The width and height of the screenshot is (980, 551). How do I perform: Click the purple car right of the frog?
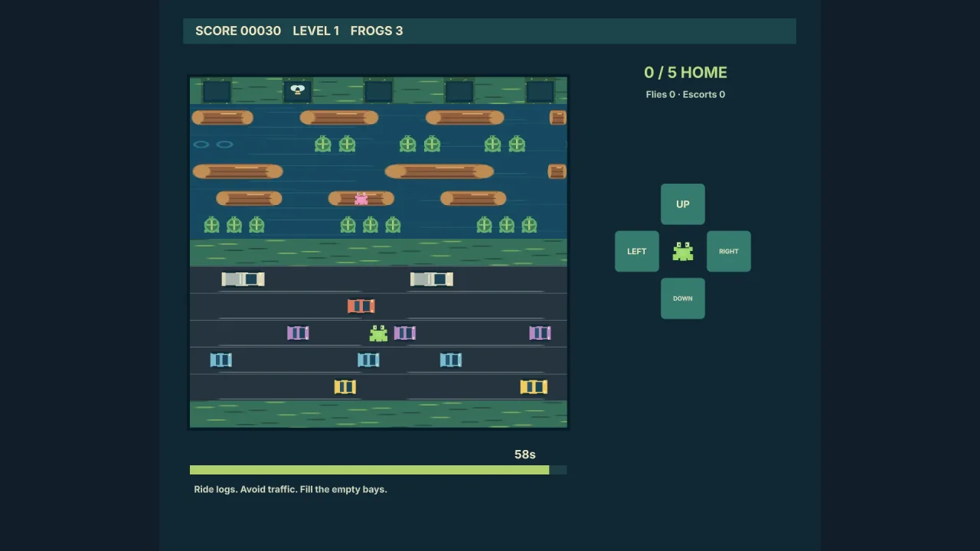click(x=404, y=333)
